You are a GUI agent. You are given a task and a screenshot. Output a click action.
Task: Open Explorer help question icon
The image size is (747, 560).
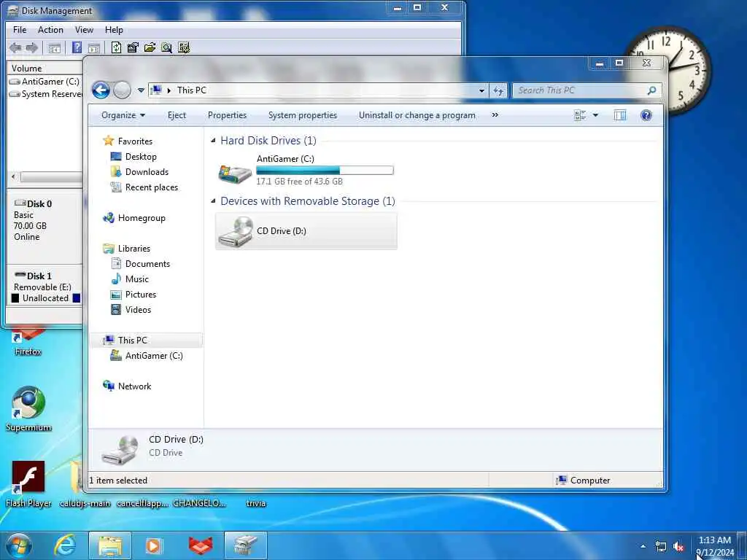click(x=646, y=115)
